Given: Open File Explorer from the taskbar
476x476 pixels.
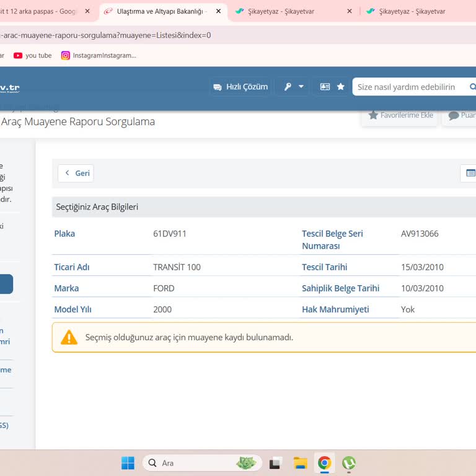Looking at the screenshot, I should (x=301, y=463).
